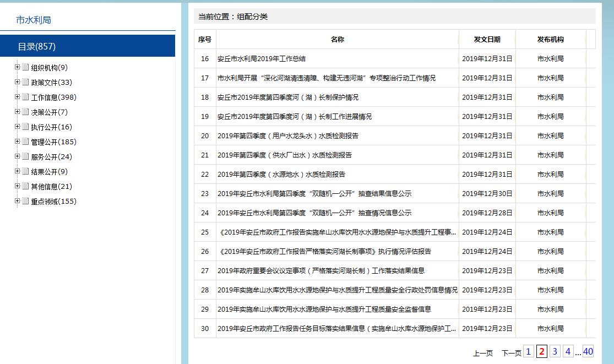This screenshot has width=614, height=364.
Task: Click the document icon beside 其他信息(21)
Action: pos(25,186)
